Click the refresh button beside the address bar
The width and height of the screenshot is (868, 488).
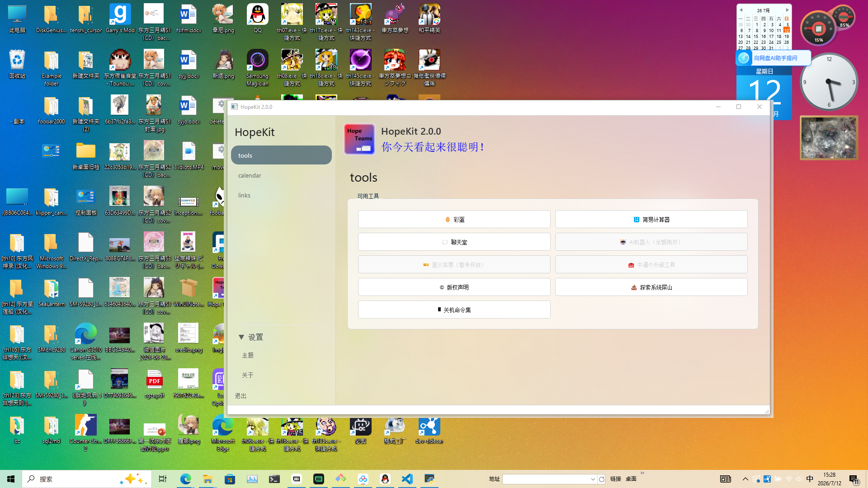[601, 479]
